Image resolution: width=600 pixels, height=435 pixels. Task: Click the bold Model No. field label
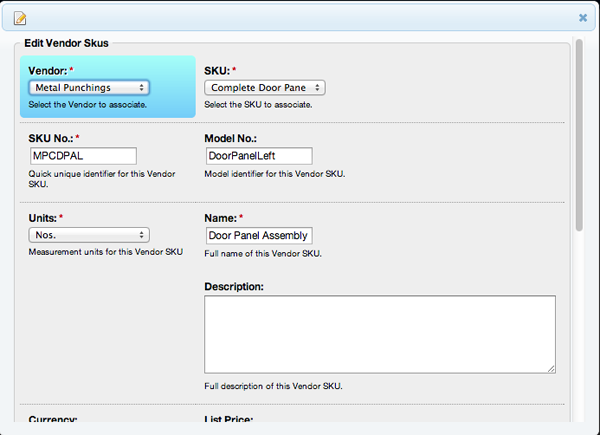[232, 137]
